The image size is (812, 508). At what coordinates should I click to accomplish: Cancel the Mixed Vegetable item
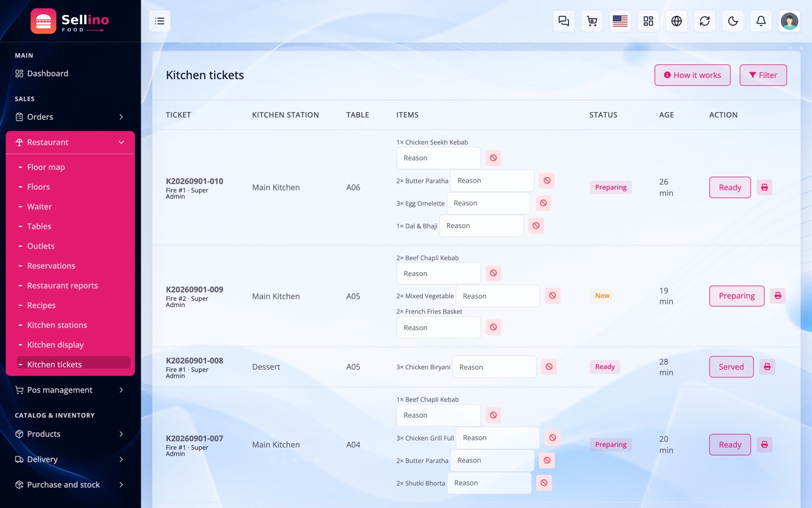[x=553, y=296]
